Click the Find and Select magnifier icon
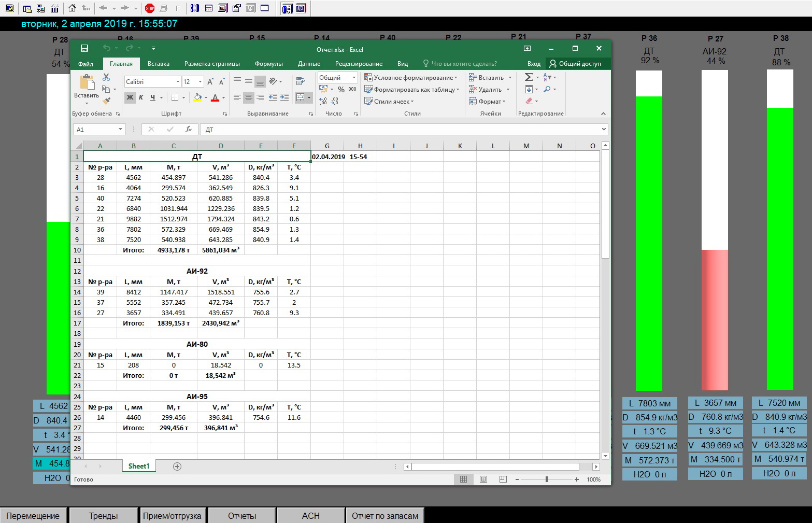812x523 pixels. pos(547,89)
